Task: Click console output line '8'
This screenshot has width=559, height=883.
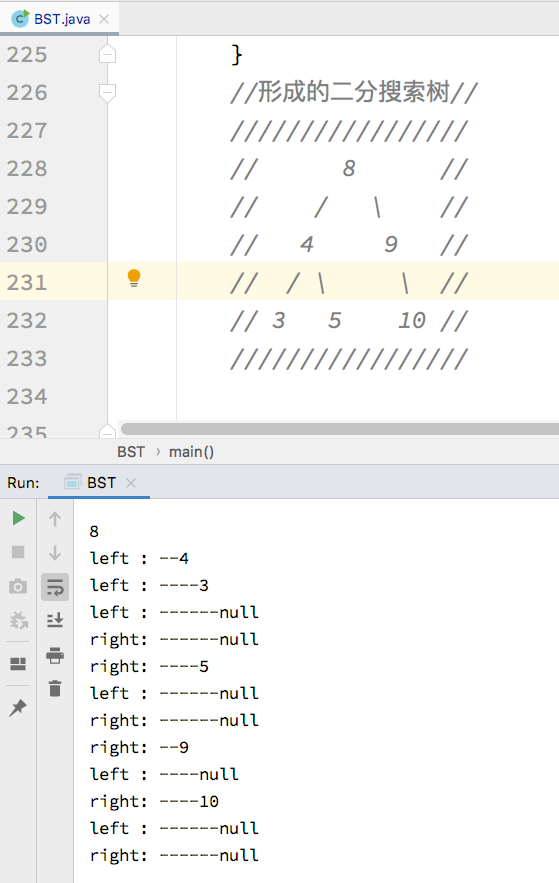Action: pos(94,531)
